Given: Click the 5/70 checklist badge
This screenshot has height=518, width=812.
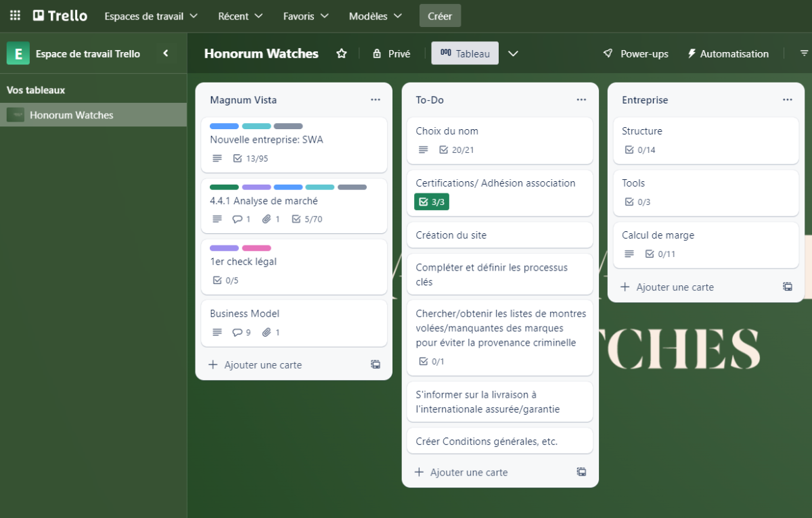Looking at the screenshot, I should pyautogui.click(x=307, y=219).
